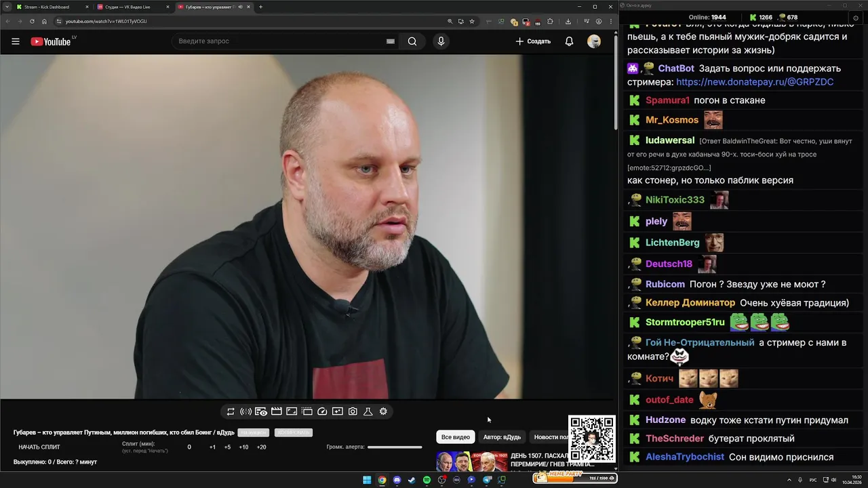Select the Новости filter chip
Screen dimensions: 868x488
(x=548, y=437)
